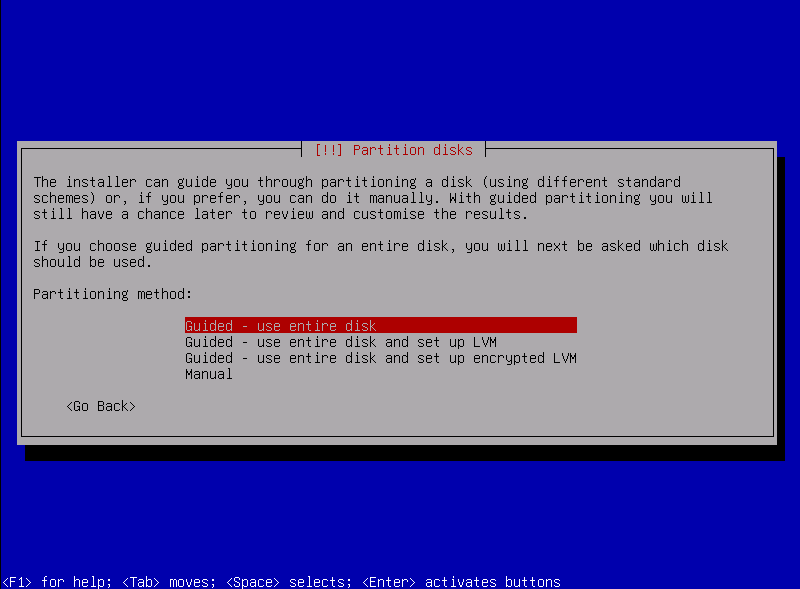
Task: Click the "[!!]" priority marker in title
Action: pyautogui.click(x=329, y=150)
